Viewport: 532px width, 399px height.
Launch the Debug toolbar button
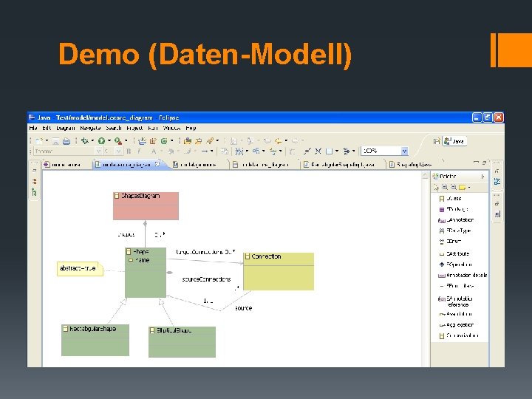point(84,141)
